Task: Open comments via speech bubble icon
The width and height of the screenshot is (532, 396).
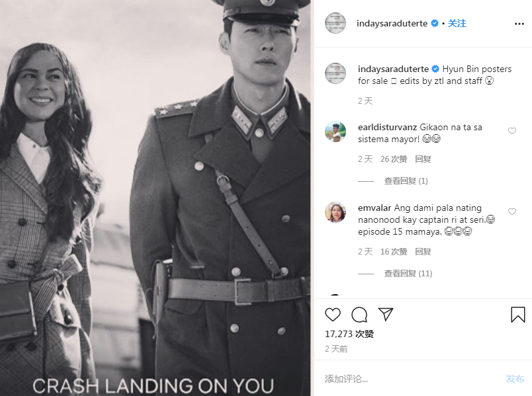Action: pos(359,315)
